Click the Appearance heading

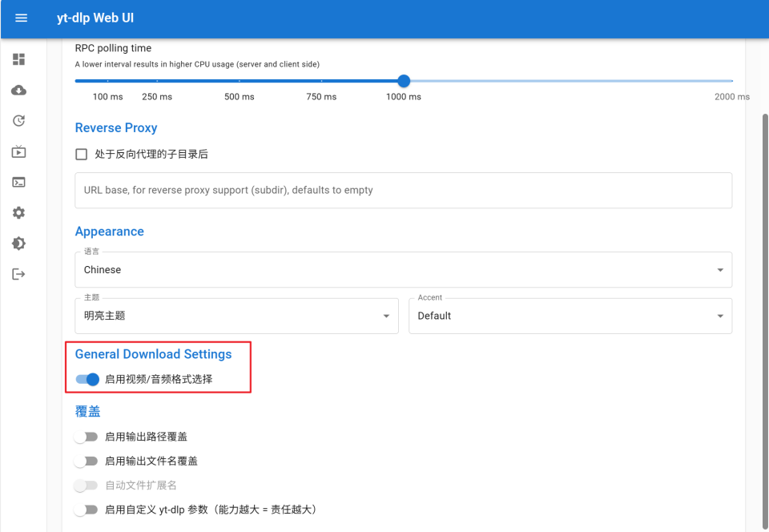pos(110,232)
